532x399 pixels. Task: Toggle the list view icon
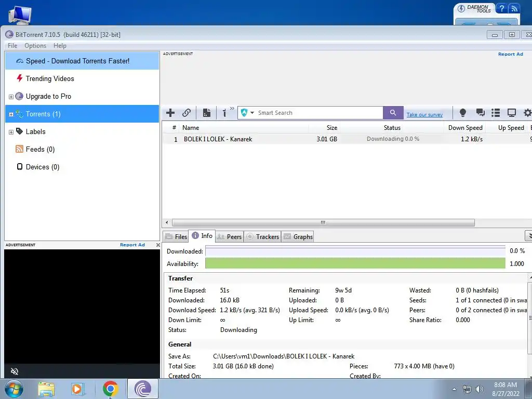(x=496, y=113)
